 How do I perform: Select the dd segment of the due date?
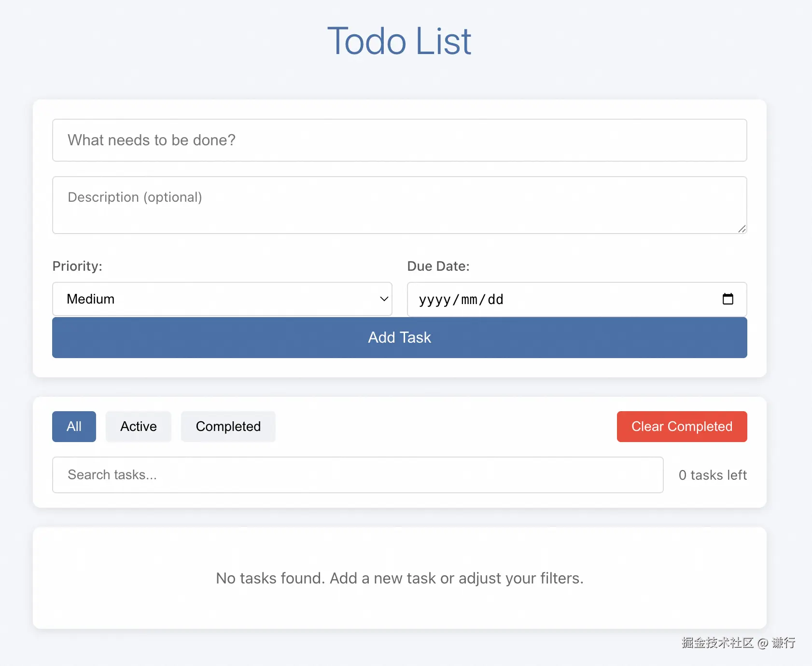pyautogui.click(x=495, y=300)
